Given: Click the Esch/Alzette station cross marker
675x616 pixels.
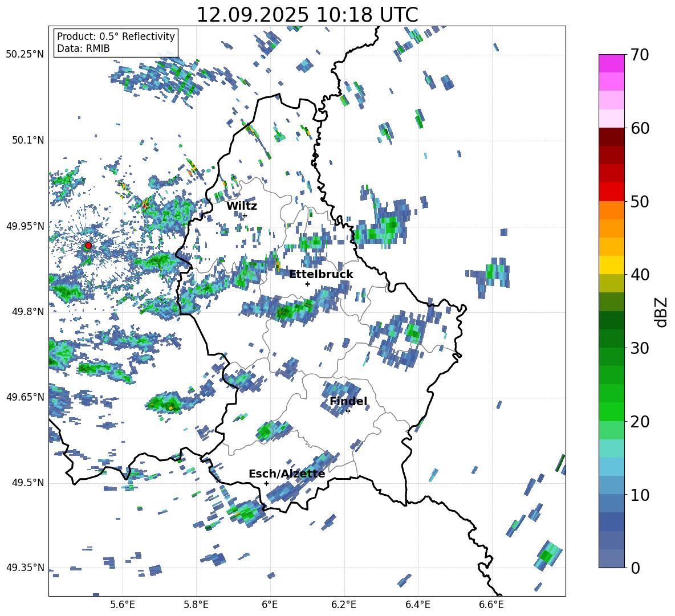Looking at the screenshot, I should click(266, 483).
